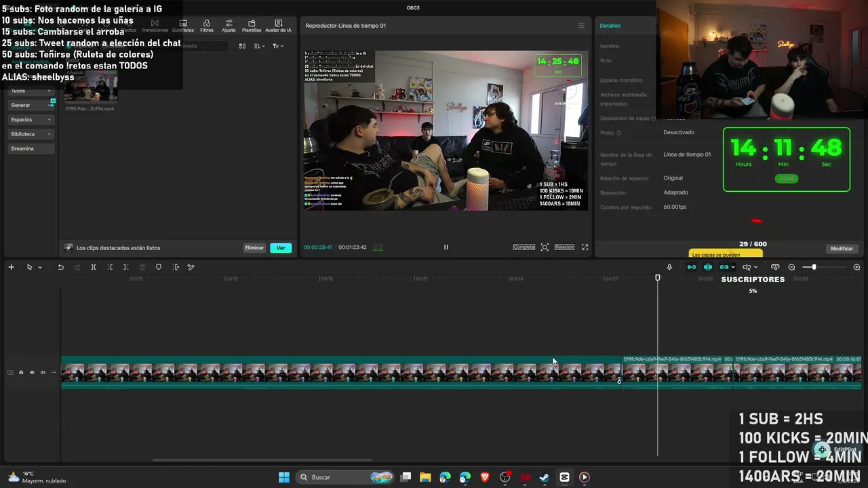The image size is (868, 488).
Task: Open Steam from the taskbar
Action: click(544, 477)
